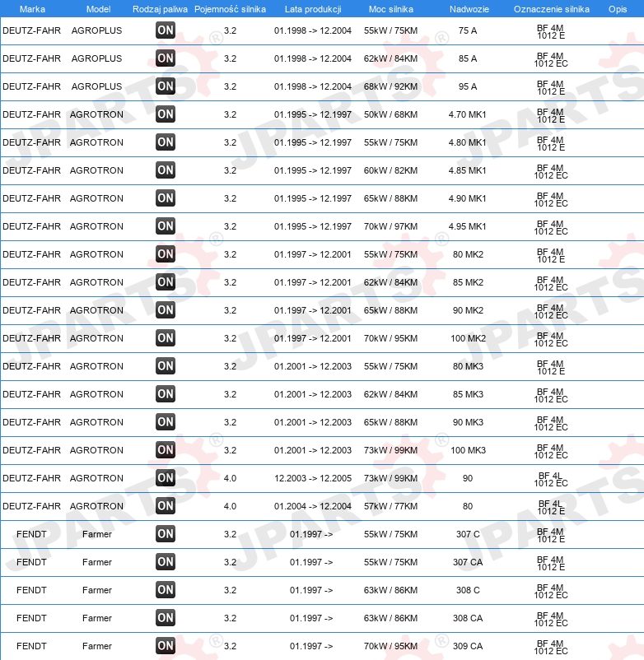Select 85 MK3 body cell
Viewport: 644px width, 660px height.
coord(468,394)
